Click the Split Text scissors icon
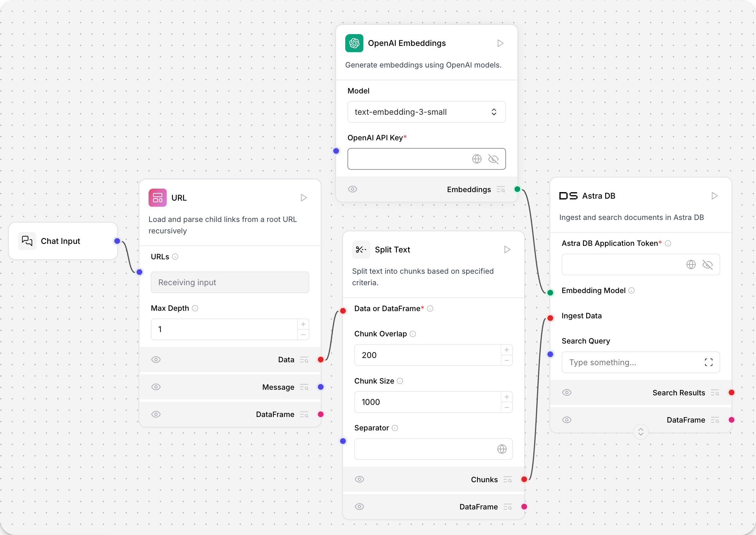Viewport: 756px width, 535px height. [x=361, y=249]
